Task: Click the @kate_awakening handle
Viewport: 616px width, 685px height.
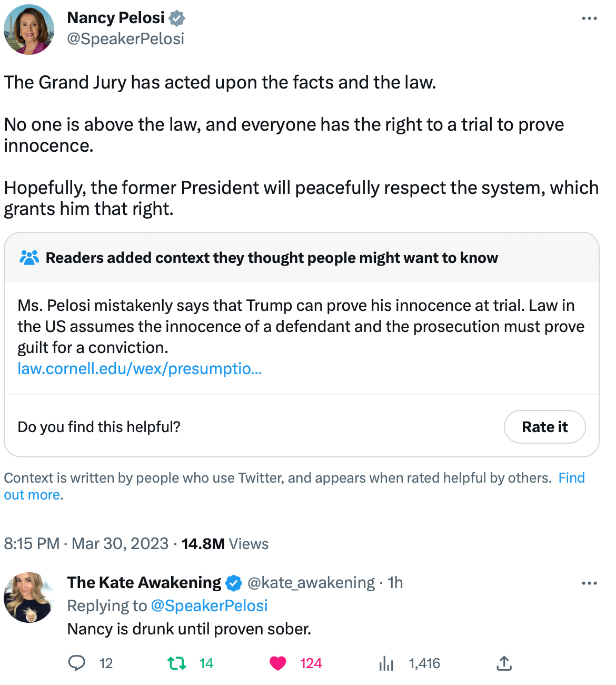Action: 311,583
